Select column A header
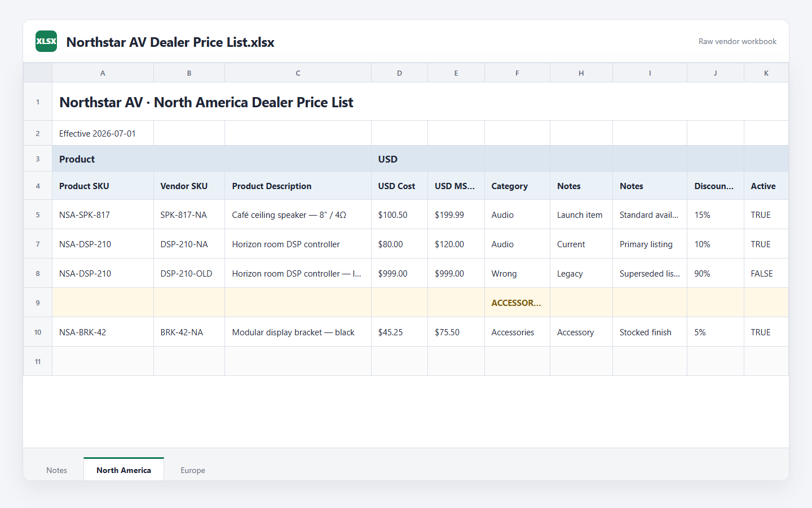The height and width of the screenshot is (508, 812). tap(103, 73)
